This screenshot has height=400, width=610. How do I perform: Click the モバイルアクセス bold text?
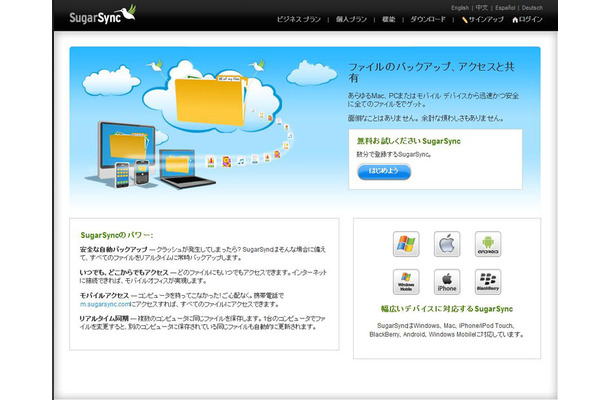point(104,295)
